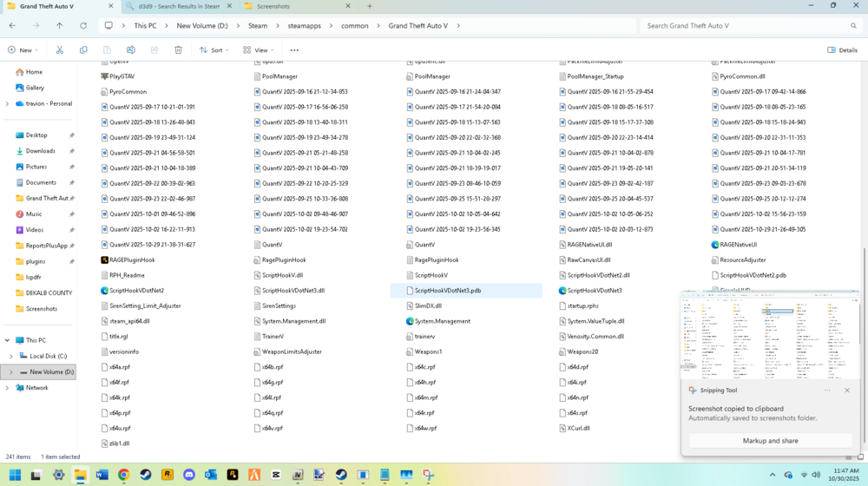Close the Screenshots tab

(348, 6)
